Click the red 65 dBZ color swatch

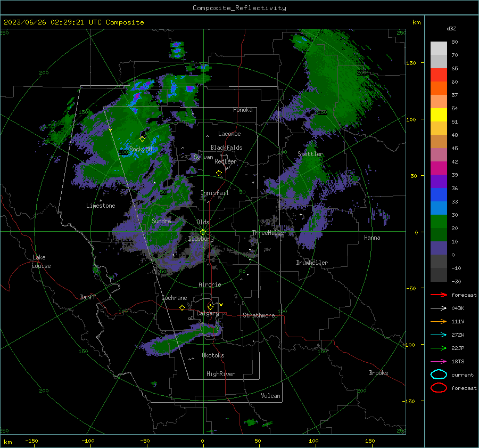[439, 75]
